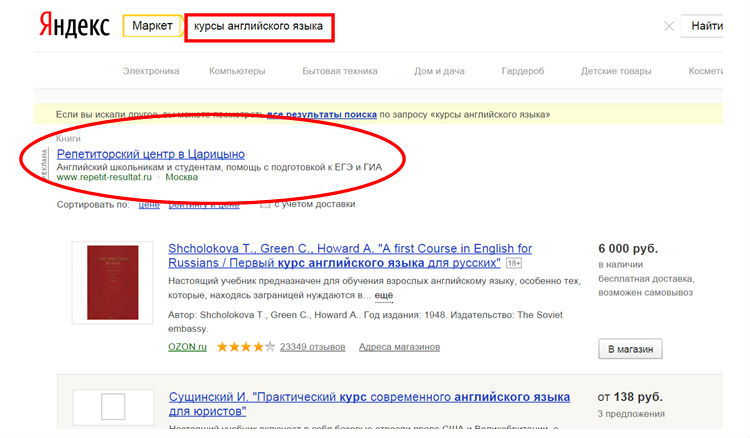Click the Яндекс logo

74,26
